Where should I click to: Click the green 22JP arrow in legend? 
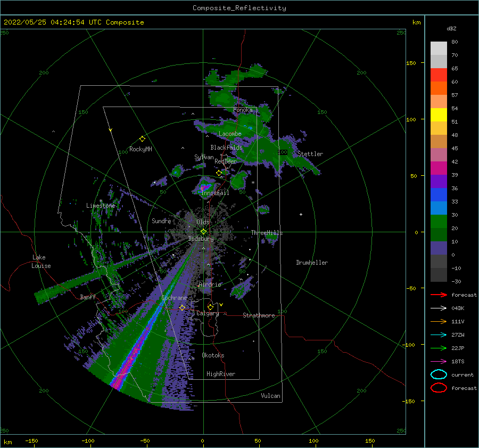[x=439, y=348]
